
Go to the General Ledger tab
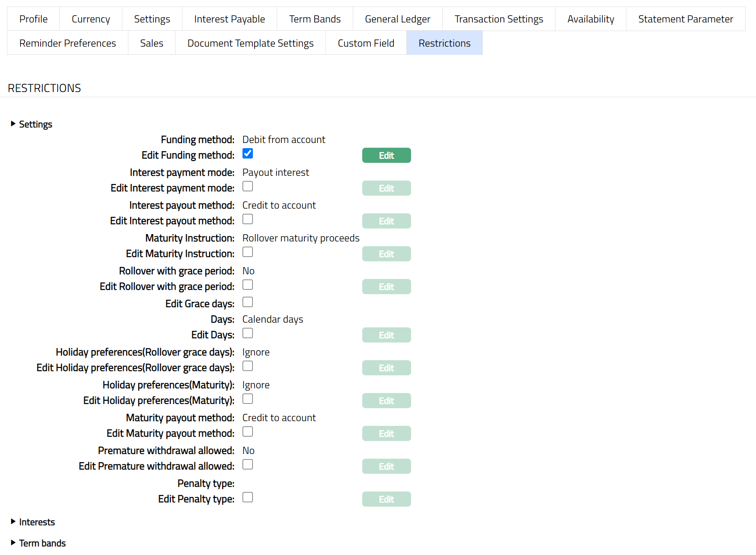[x=397, y=19]
